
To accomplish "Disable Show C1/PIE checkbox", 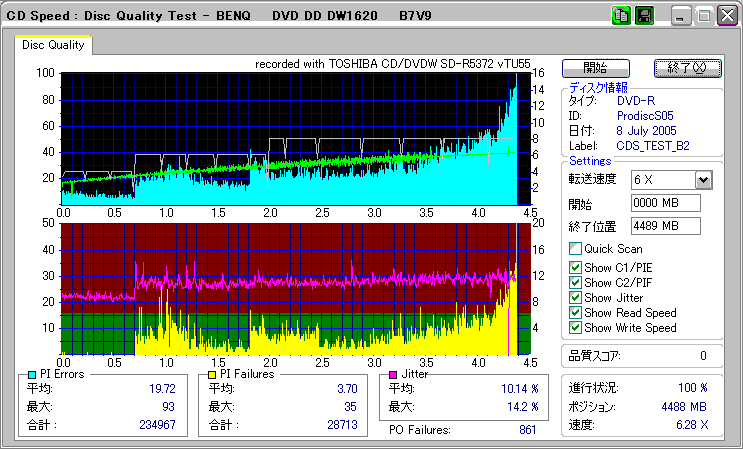I will pyautogui.click(x=575, y=267).
